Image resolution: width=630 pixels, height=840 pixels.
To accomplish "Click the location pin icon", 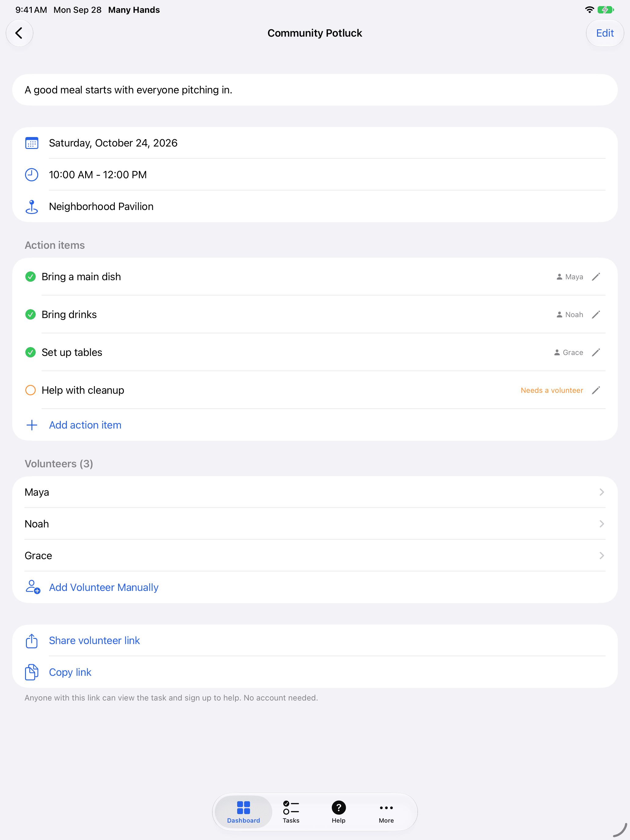I will click(31, 207).
